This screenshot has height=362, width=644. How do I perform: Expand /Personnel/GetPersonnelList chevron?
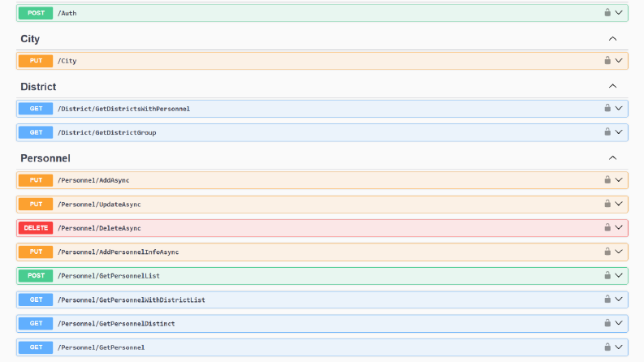coord(619,275)
